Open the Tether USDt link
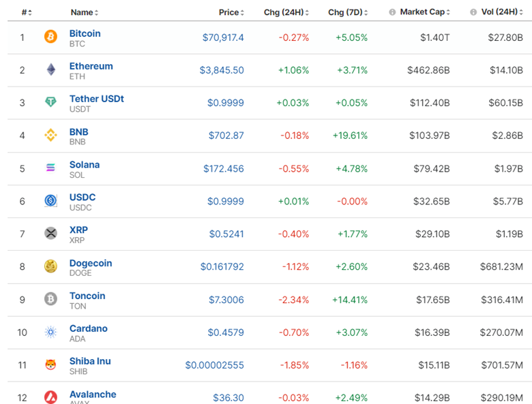 [97, 99]
